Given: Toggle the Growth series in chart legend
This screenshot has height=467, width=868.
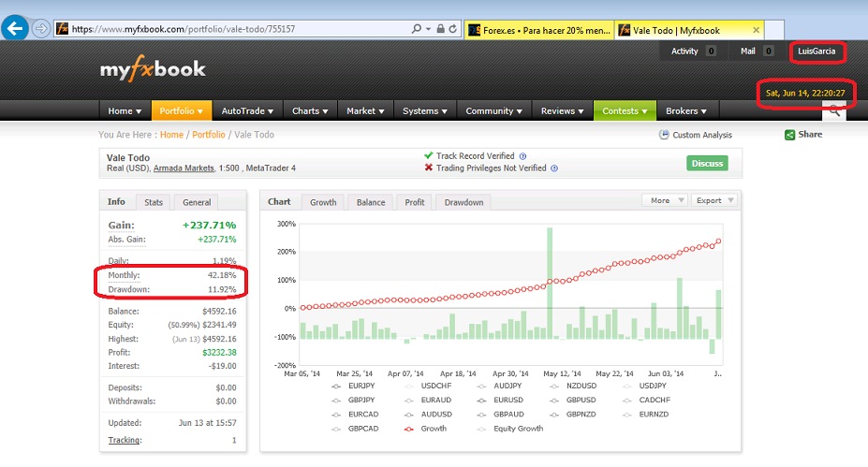Looking at the screenshot, I should (x=409, y=429).
